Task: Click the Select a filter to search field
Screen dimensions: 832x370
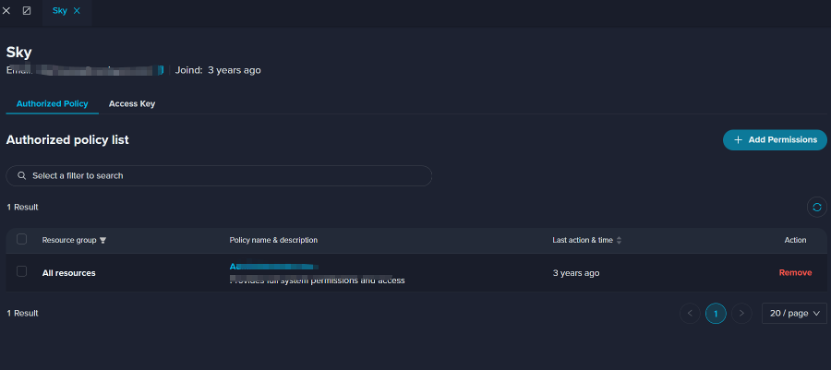Action: tap(219, 176)
